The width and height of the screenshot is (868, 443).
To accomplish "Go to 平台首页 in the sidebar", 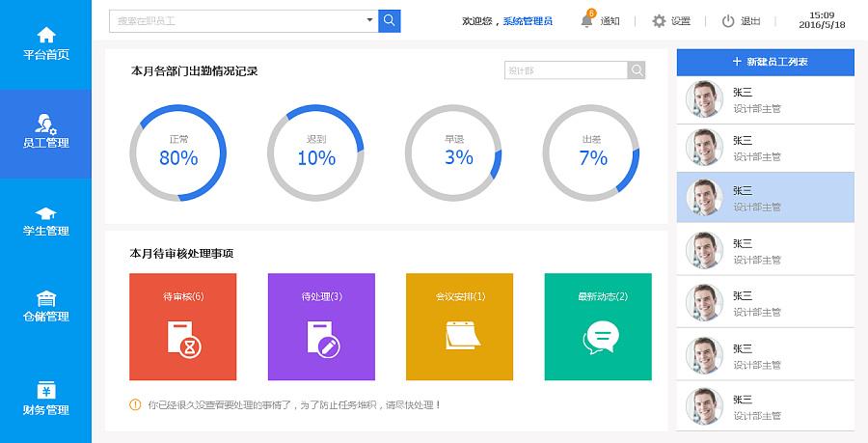I will [x=45, y=44].
